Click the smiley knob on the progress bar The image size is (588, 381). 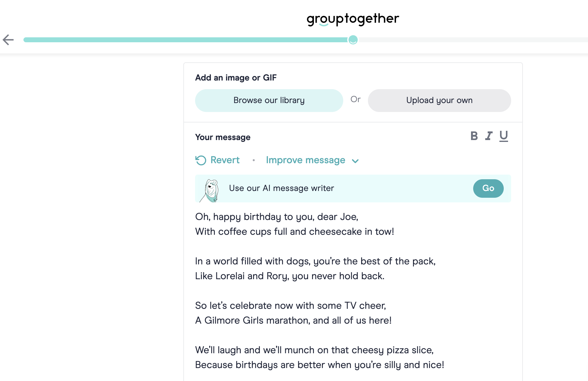click(353, 40)
